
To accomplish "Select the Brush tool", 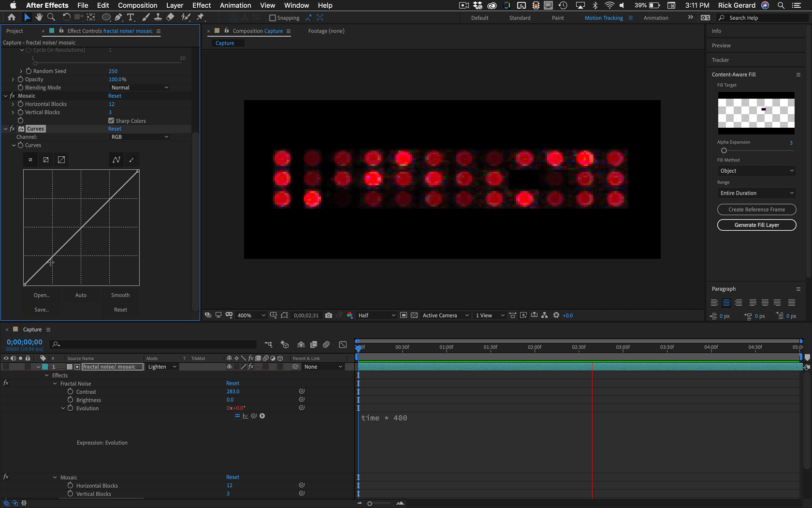I will coord(145,17).
